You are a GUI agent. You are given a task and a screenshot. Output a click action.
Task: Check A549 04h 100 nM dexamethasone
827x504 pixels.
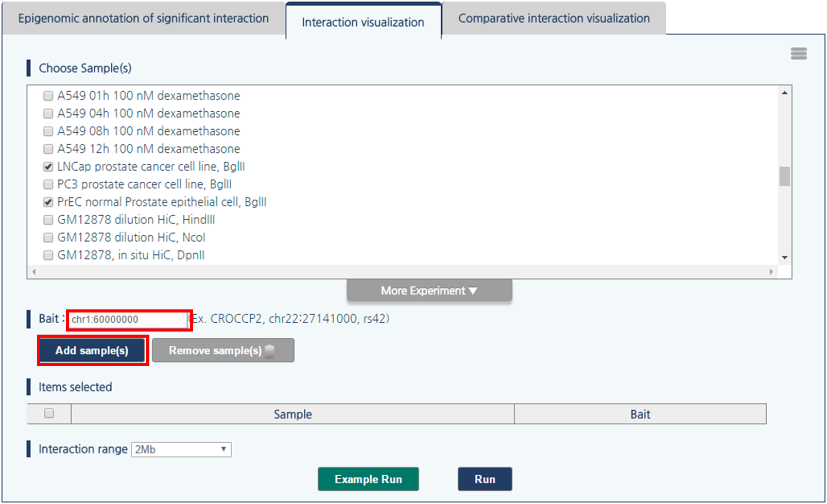tap(48, 113)
